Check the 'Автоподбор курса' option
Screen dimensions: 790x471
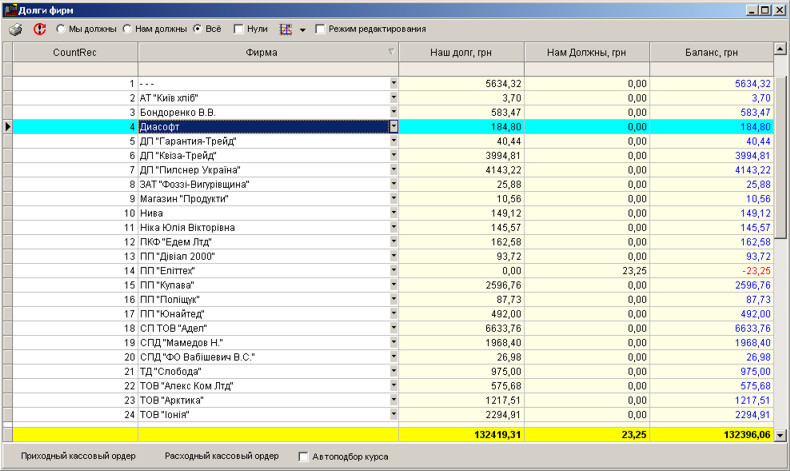(304, 457)
